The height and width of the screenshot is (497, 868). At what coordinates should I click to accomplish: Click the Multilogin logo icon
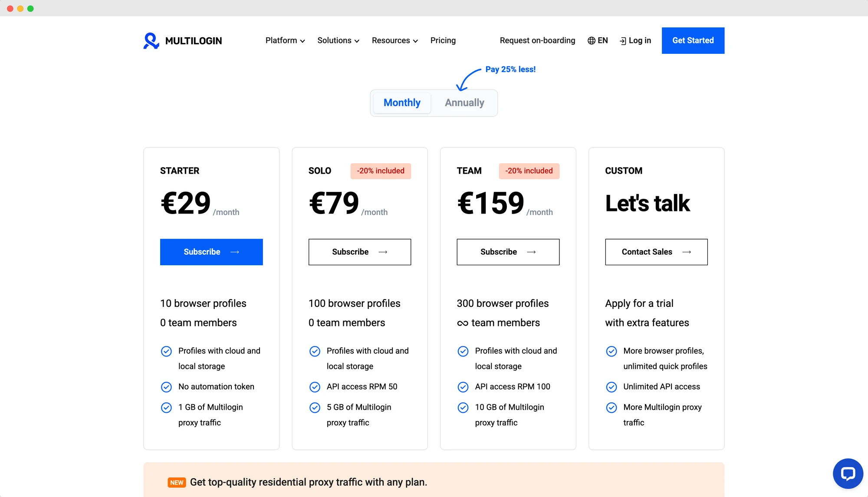(151, 41)
